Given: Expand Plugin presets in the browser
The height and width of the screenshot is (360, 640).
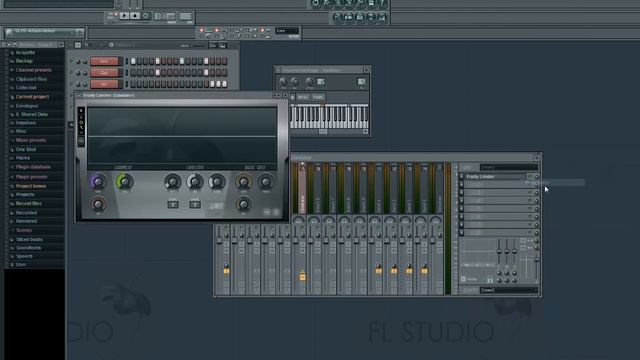Looking at the screenshot, I should pyautogui.click(x=31, y=177).
